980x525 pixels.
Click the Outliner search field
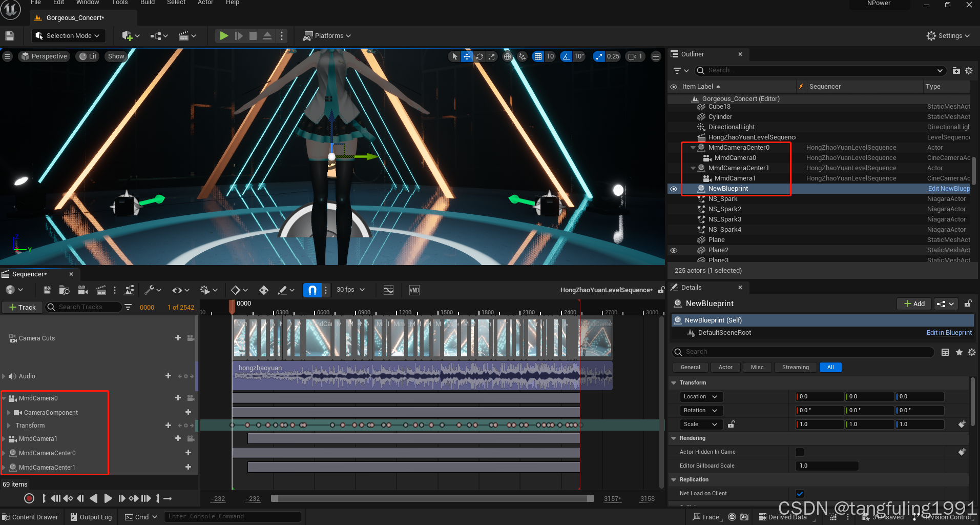click(820, 70)
